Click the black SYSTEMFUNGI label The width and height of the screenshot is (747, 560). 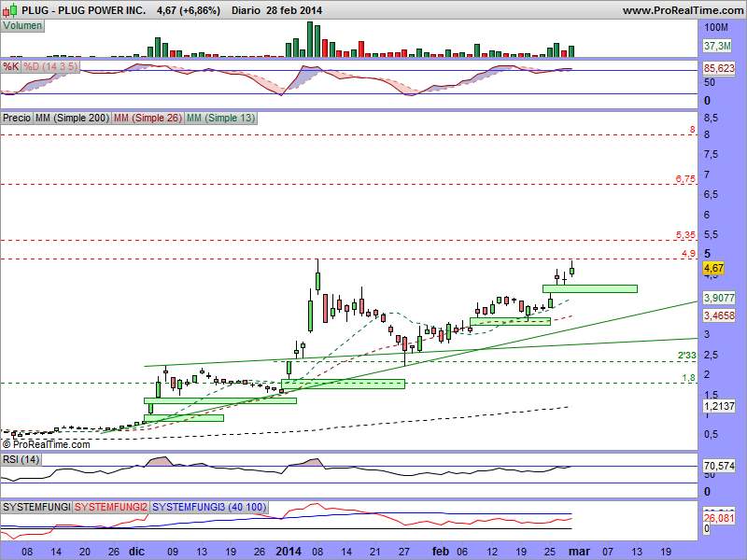pyautogui.click(x=36, y=507)
